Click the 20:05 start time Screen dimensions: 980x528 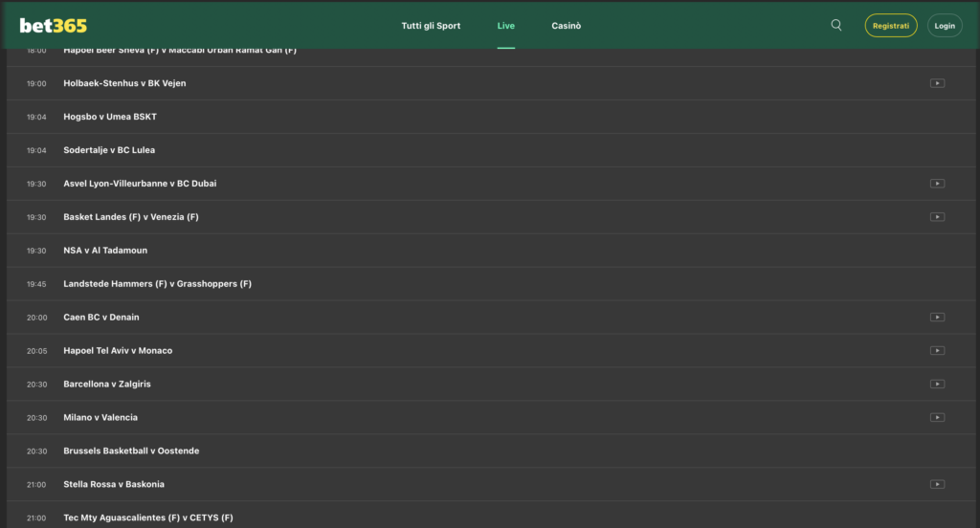pyautogui.click(x=37, y=351)
